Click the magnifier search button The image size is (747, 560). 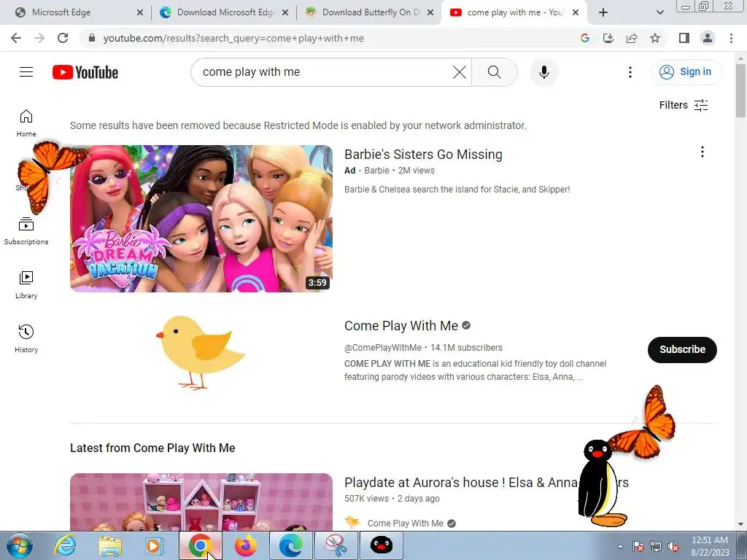point(495,72)
